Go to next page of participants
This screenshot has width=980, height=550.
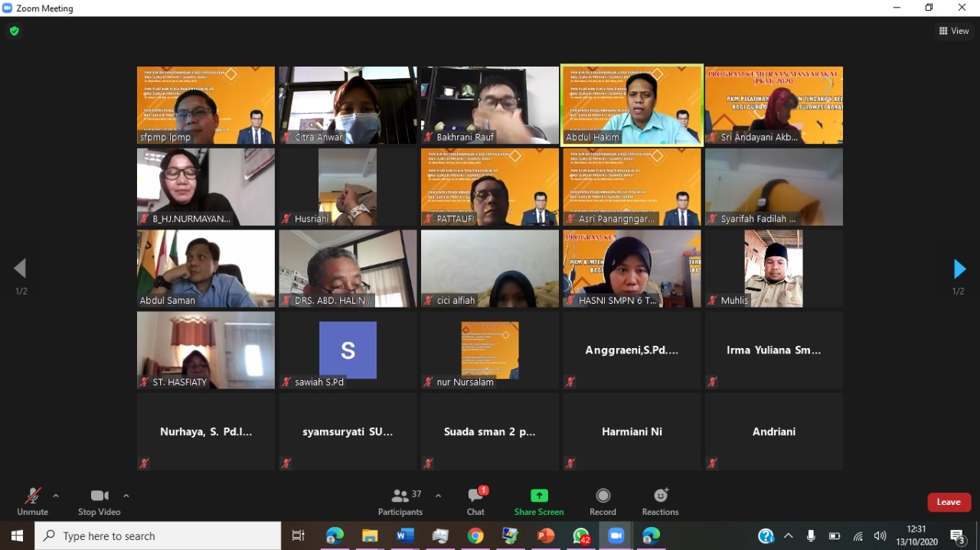(x=959, y=269)
